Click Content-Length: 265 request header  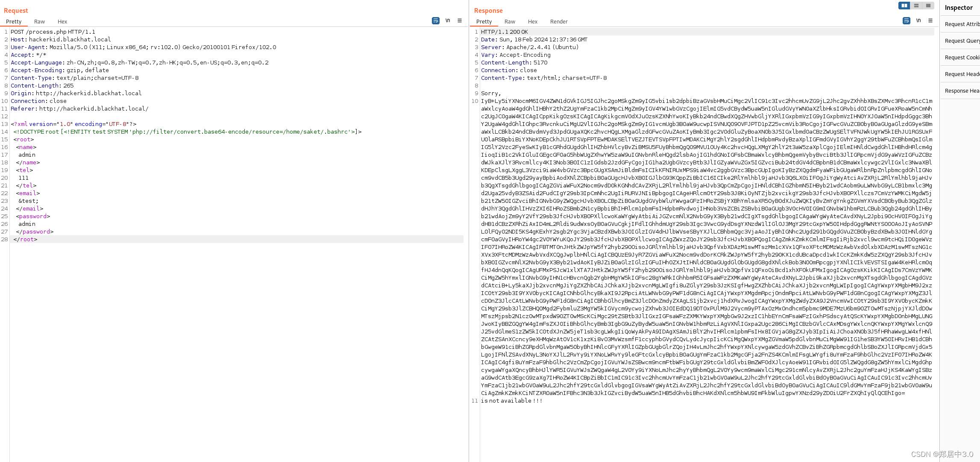click(x=42, y=85)
